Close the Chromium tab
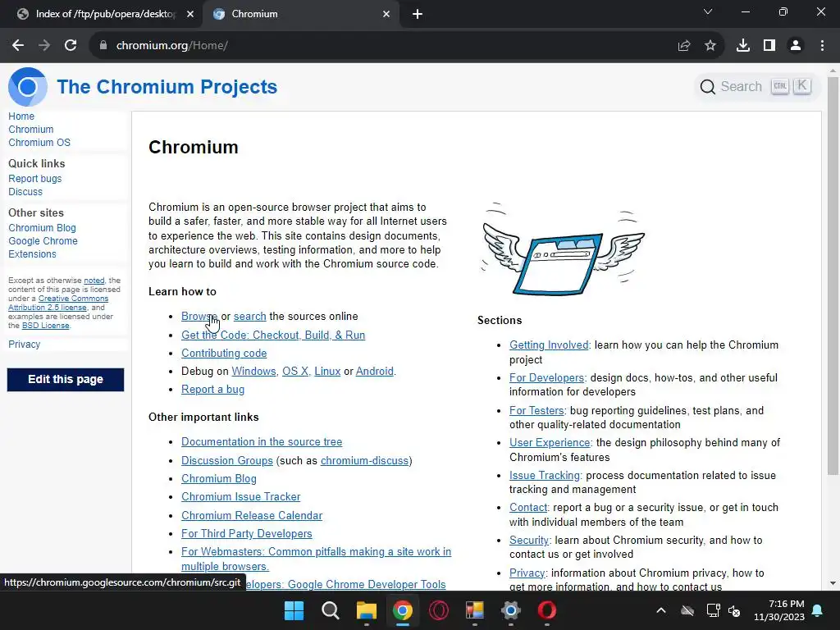840x630 pixels. coord(386,14)
